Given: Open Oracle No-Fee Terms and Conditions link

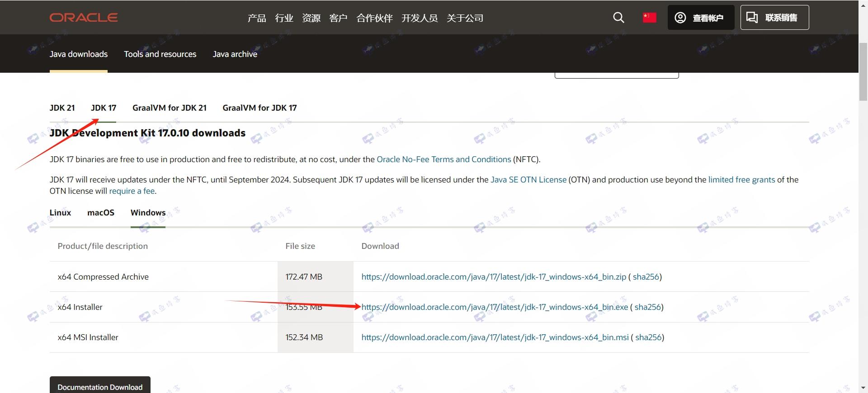Looking at the screenshot, I should click(x=444, y=159).
